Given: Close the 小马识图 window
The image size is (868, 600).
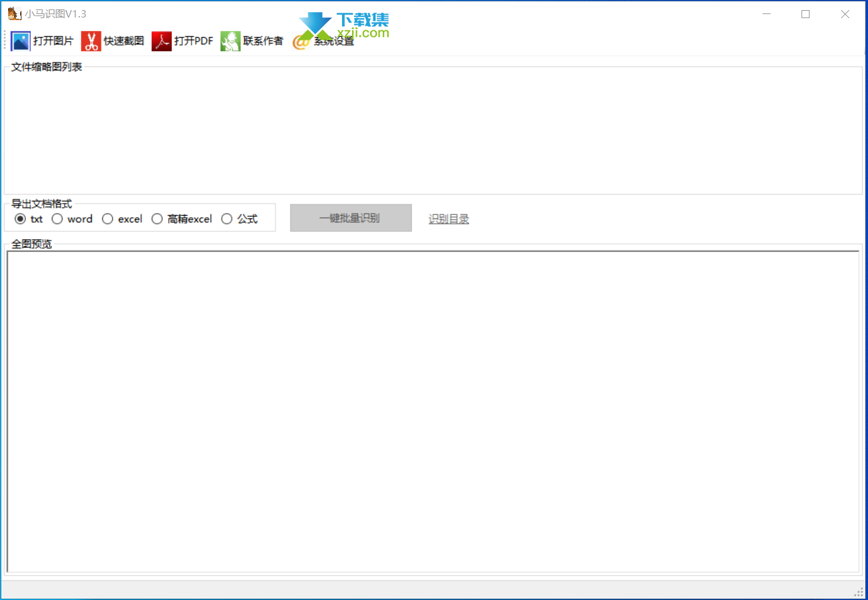Looking at the screenshot, I should [x=845, y=14].
